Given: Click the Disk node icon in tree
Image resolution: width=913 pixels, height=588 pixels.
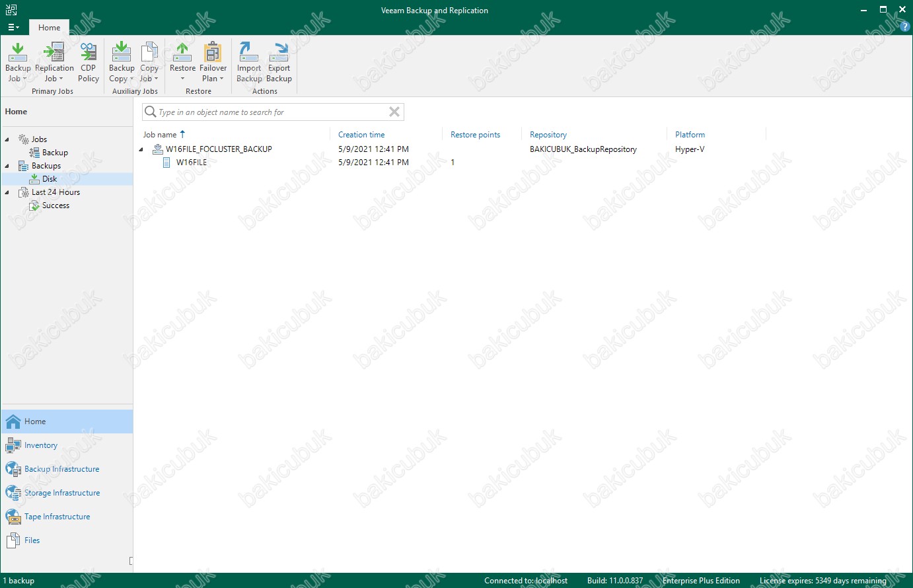Looking at the screenshot, I should pyautogui.click(x=34, y=179).
